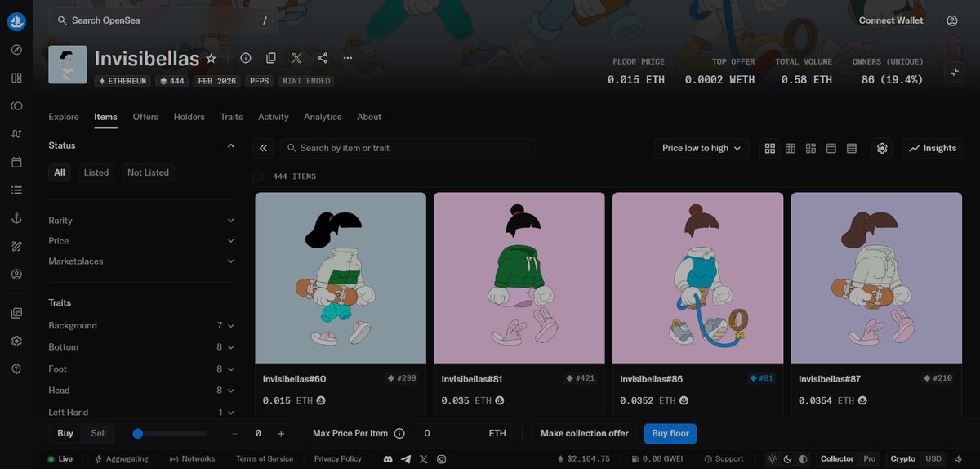Open Privacy Policy link
This screenshot has width=980, height=469.
point(338,459)
